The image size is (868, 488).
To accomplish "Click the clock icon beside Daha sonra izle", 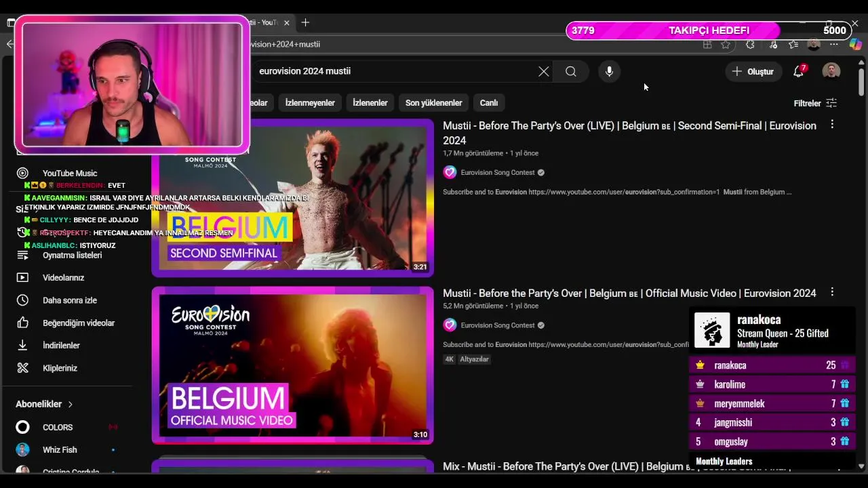I will tap(22, 300).
